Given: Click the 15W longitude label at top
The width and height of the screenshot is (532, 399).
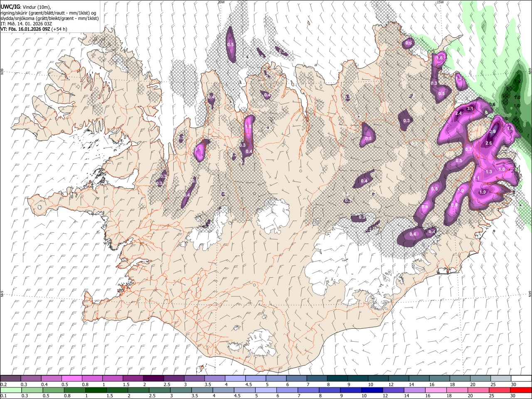Looking at the screenshot, I should click(x=441, y=2).
